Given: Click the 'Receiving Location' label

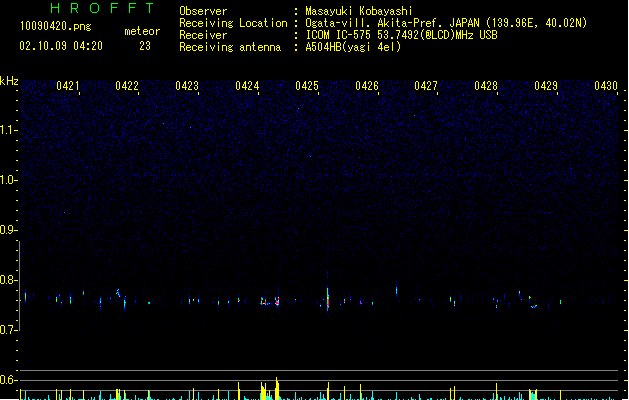Looking at the screenshot, I should (x=233, y=23).
